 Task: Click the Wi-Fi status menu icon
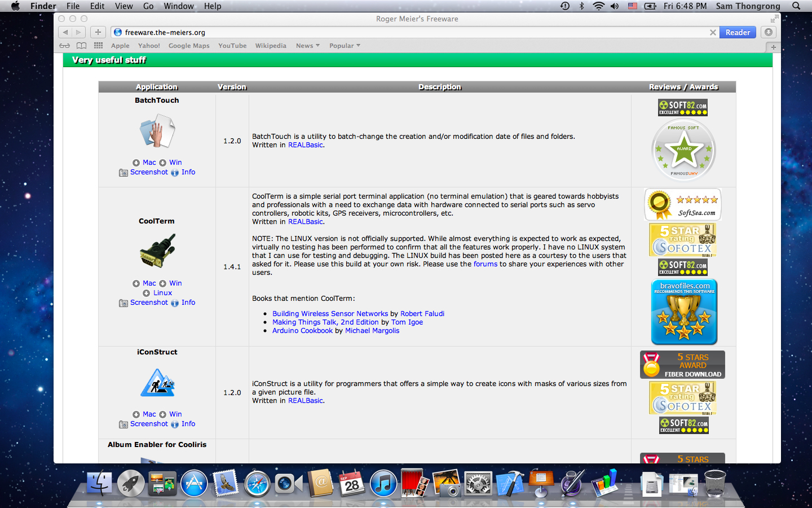[x=598, y=6]
